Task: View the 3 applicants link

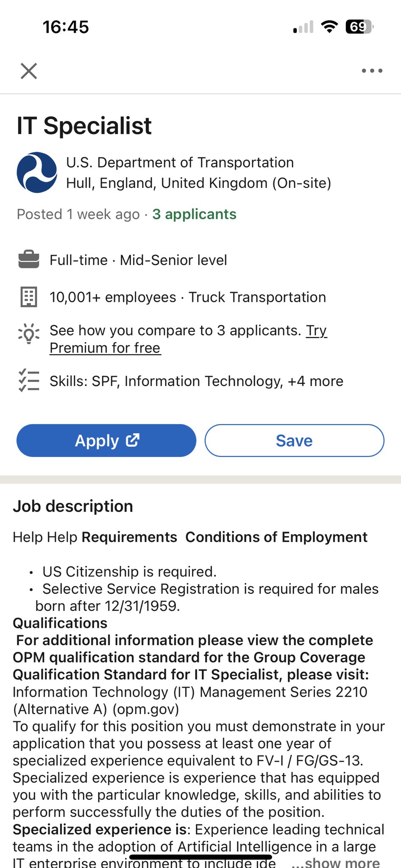Action: pyautogui.click(x=194, y=214)
